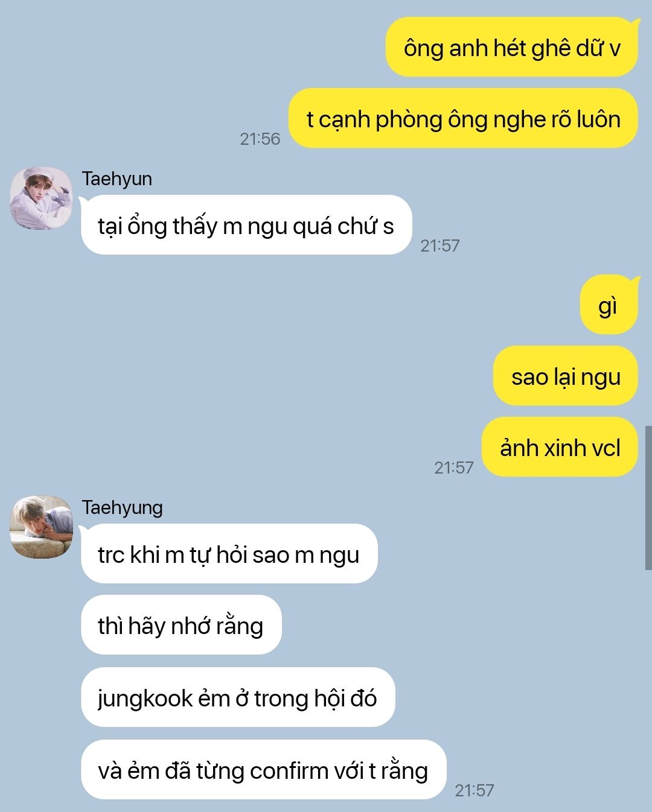Image resolution: width=652 pixels, height=812 pixels.
Task: Tap the 21:57 timestamp beside Taehyun's message
Action: [x=440, y=246]
